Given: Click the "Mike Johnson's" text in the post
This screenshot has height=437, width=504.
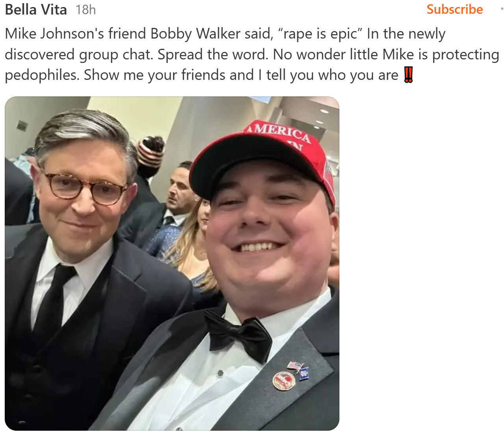Looking at the screenshot, I should [x=54, y=34].
